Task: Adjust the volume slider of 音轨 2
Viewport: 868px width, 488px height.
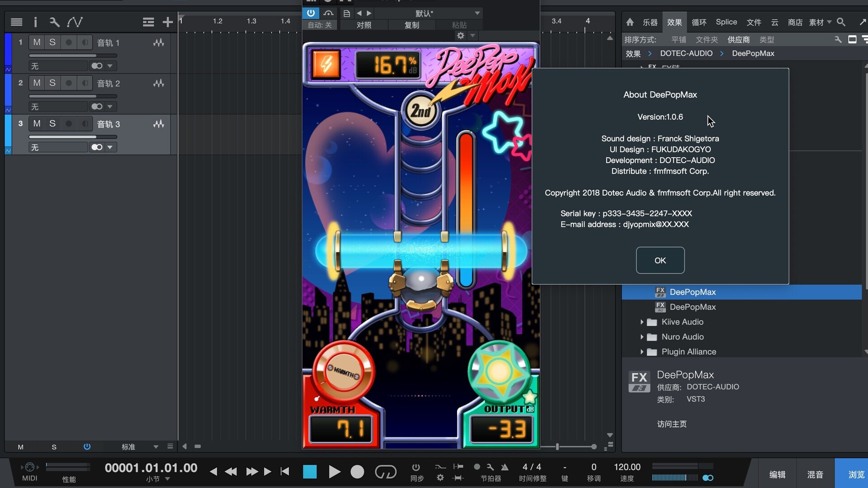Action: (73, 96)
